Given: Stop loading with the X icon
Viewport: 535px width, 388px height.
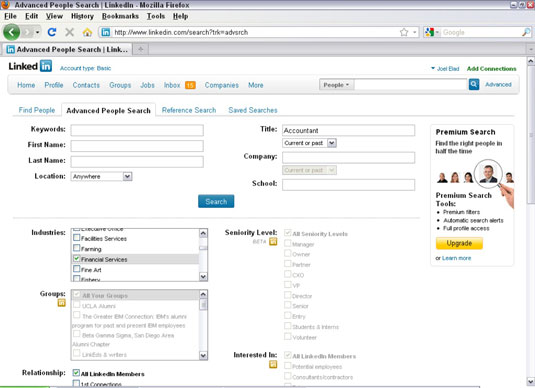Looking at the screenshot, I should 70,32.
